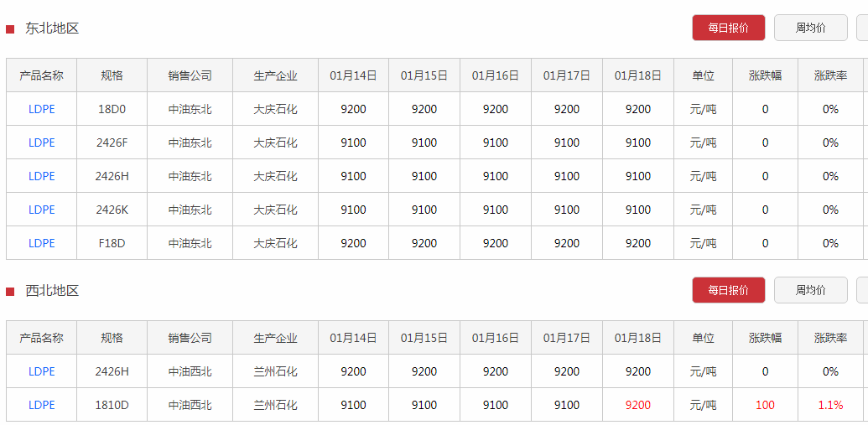Viewport: 868px width, 425px height.
Task: Click 生产企业 header in 东北地区 table
Action: [275, 75]
